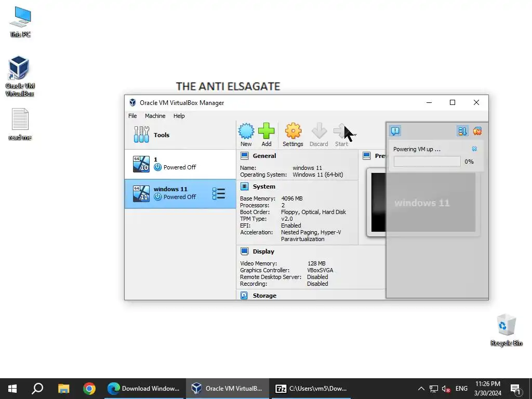532x399 pixels.
Task: Click the Storage section disk icon
Action: tap(244, 295)
